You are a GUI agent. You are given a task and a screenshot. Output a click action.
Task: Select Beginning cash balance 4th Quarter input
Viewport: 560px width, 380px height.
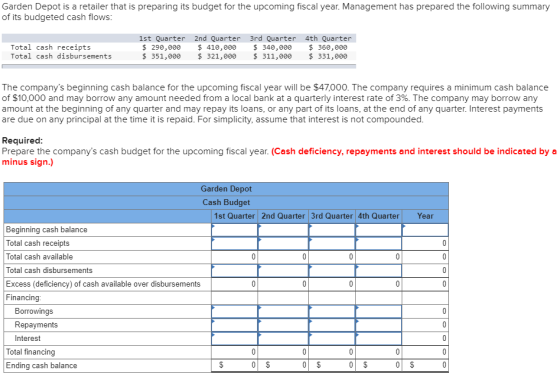(379, 230)
